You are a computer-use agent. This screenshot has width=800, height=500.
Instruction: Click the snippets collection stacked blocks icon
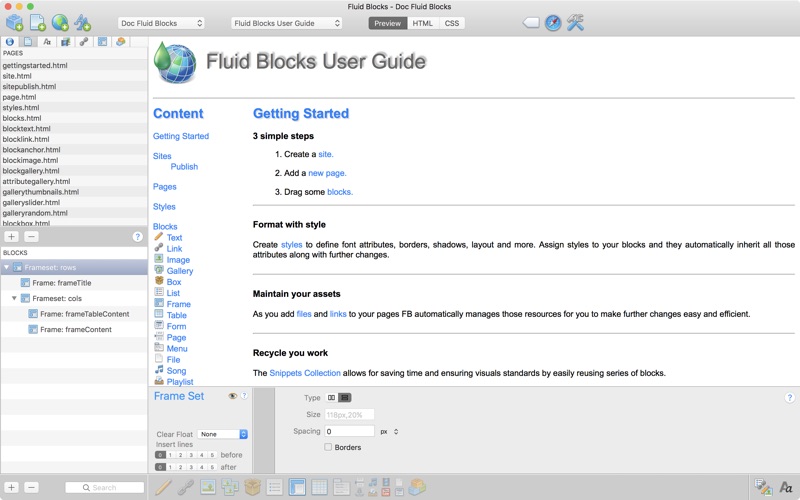pyautogui.click(x=417, y=487)
